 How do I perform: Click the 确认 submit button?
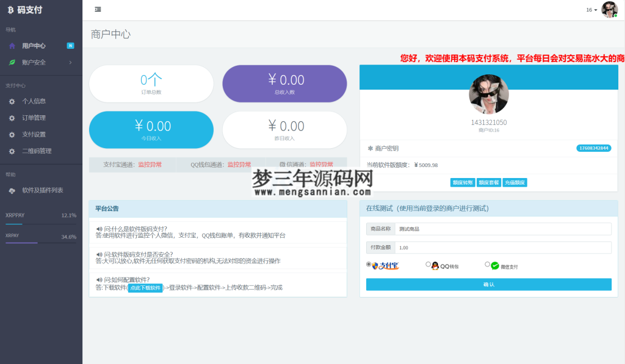[x=489, y=285]
